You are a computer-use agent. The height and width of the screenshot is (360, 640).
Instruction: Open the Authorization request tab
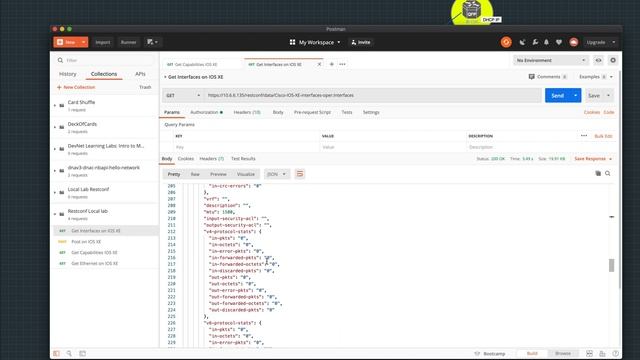[207, 112]
